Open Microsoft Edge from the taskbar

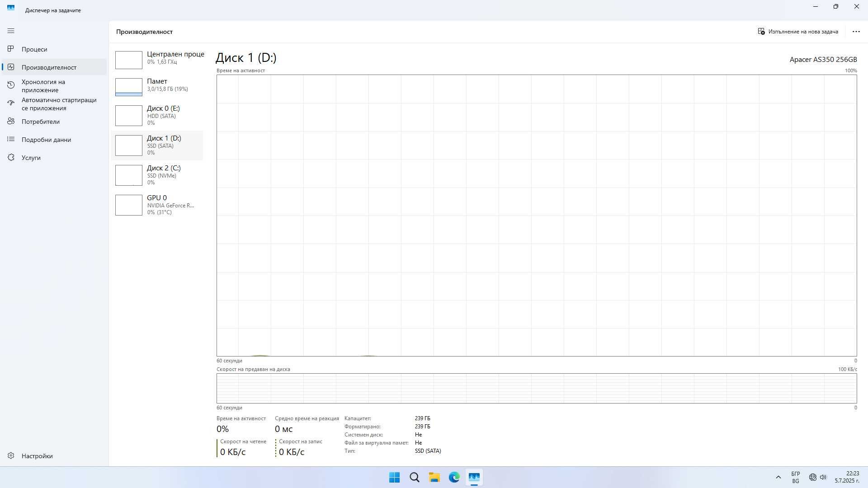click(454, 477)
